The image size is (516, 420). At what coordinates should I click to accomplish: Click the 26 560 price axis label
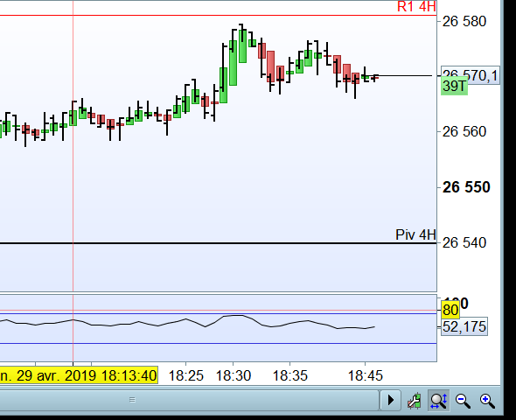point(464,131)
